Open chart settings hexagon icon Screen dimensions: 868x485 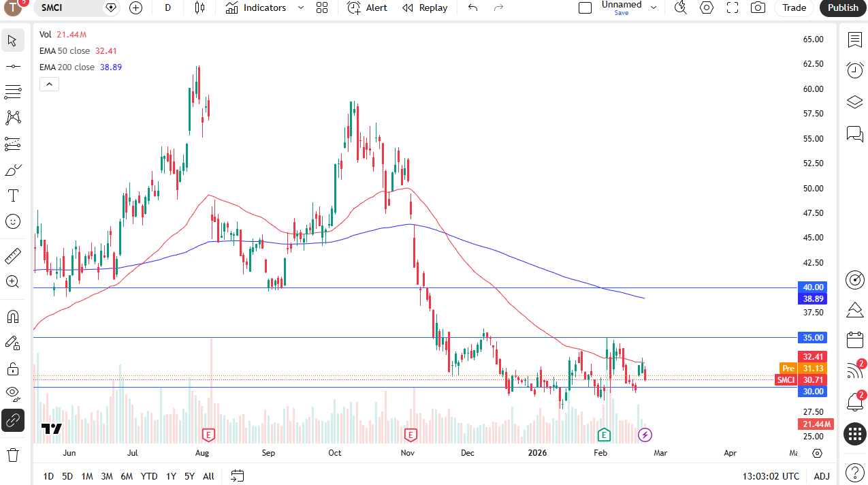point(707,7)
